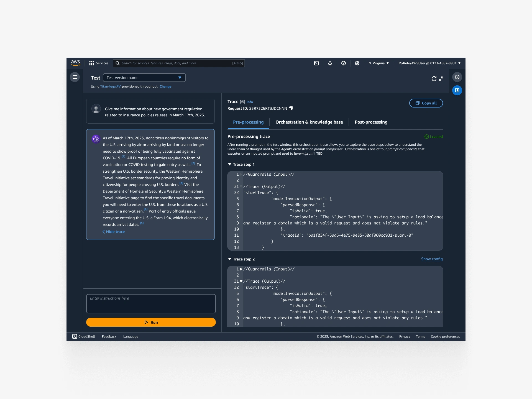
Task: Click the user avatar in the prompt message
Action: [96, 109]
